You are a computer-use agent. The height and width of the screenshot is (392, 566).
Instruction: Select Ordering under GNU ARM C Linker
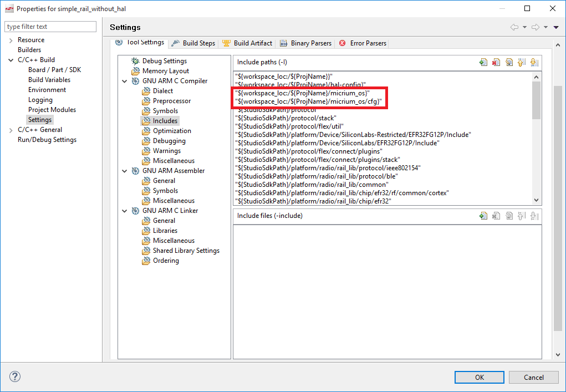point(165,261)
